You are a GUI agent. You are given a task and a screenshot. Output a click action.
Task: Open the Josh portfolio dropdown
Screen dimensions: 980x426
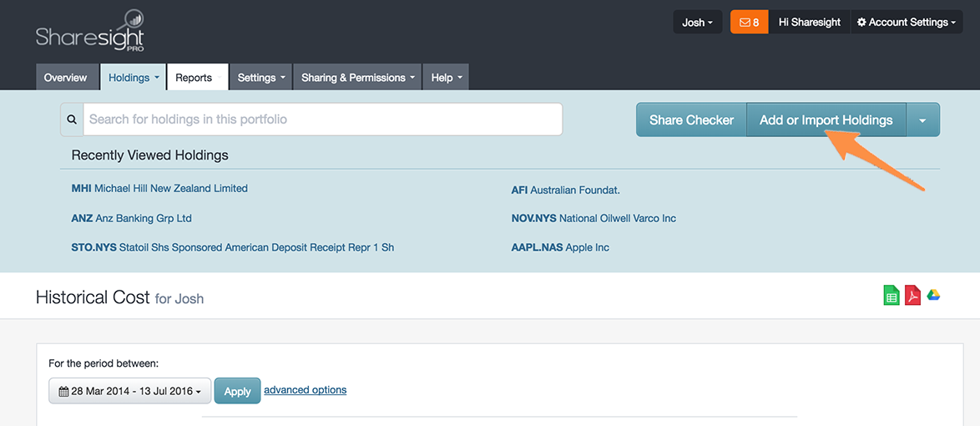(698, 23)
